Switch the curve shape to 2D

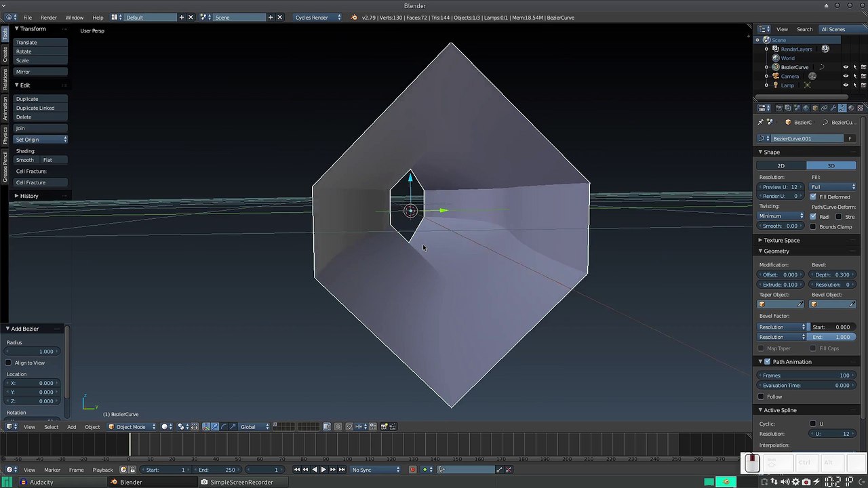click(781, 166)
